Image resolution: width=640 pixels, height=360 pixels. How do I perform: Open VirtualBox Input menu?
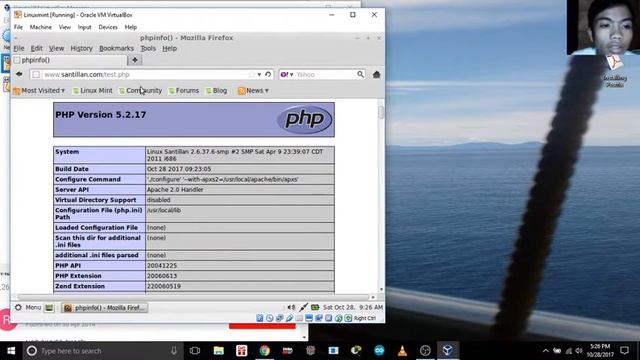(x=84, y=27)
